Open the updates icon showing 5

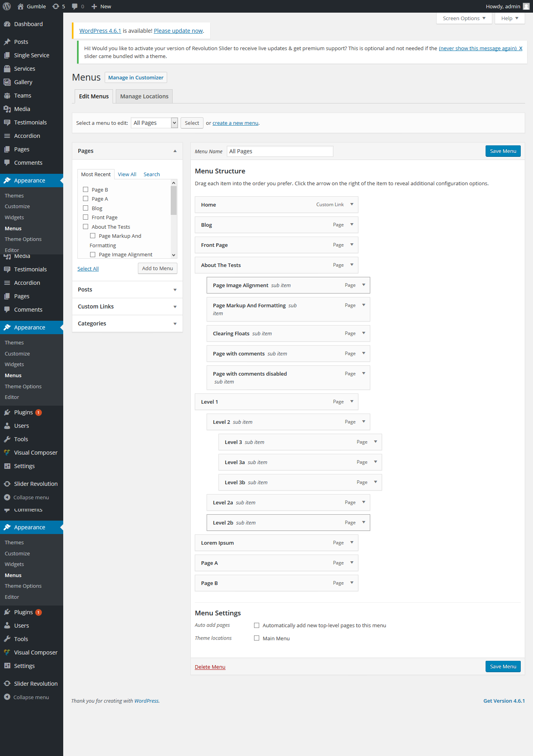point(56,6)
